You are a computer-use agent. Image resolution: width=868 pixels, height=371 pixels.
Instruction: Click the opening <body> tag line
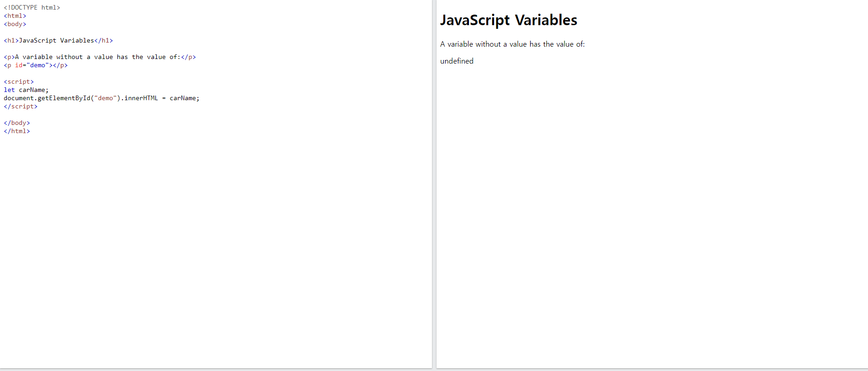click(15, 24)
